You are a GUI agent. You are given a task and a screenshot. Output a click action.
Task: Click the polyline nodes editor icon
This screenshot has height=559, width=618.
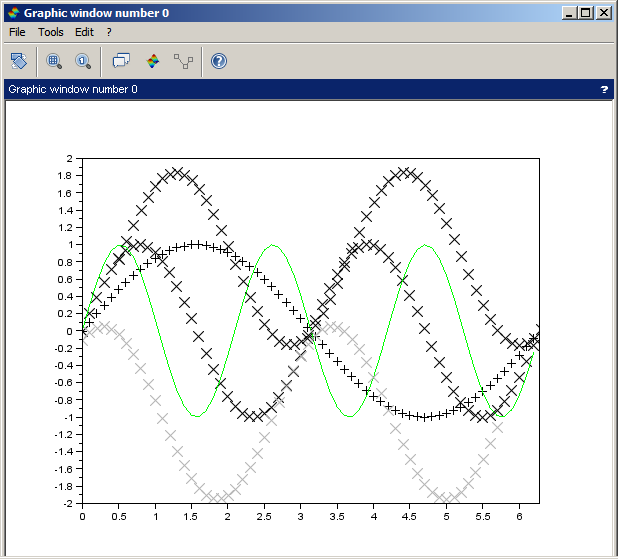tap(183, 61)
